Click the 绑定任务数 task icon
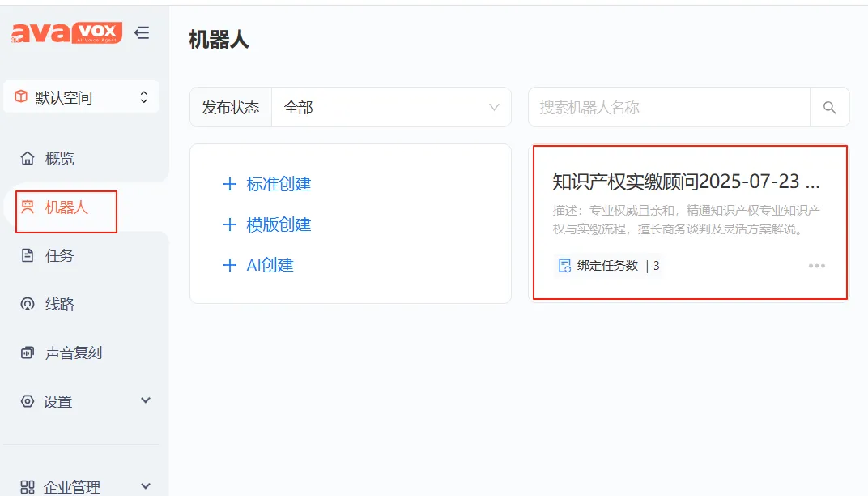Screen dimensions: 868x496 coord(564,266)
